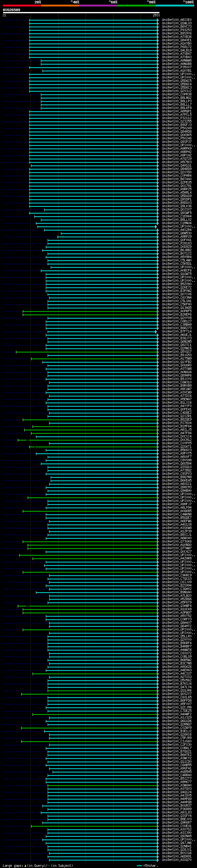Select the UniRef100_C6X3N4 label
The width and height of the screenshot is (197, 868).
(x=177, y=297)
